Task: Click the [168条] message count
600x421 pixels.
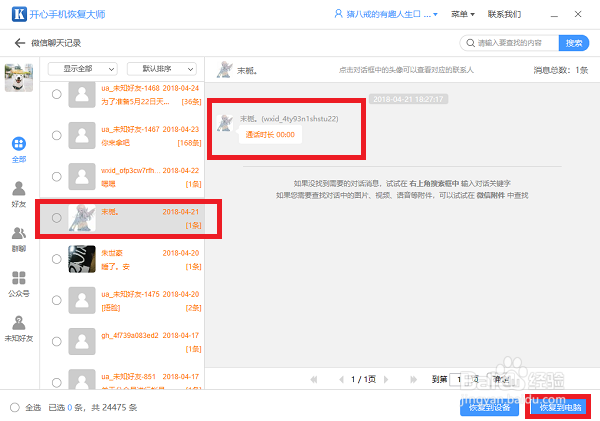Action: (189, 143)
